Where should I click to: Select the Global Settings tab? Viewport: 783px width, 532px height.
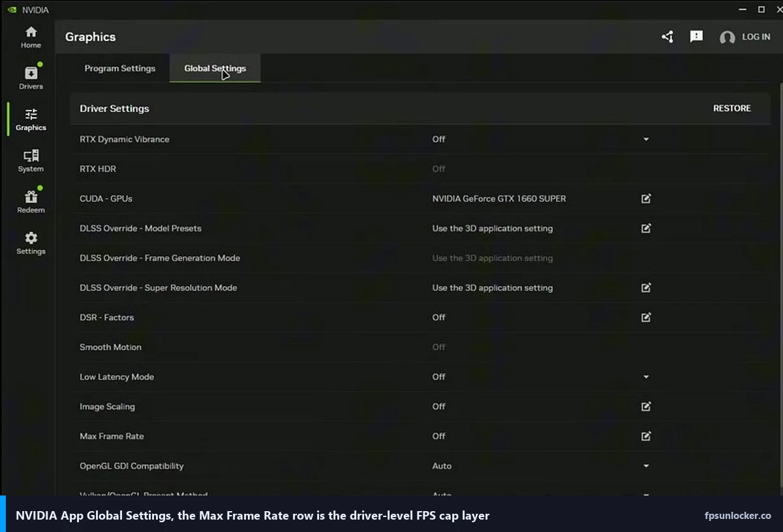[215, 68]
